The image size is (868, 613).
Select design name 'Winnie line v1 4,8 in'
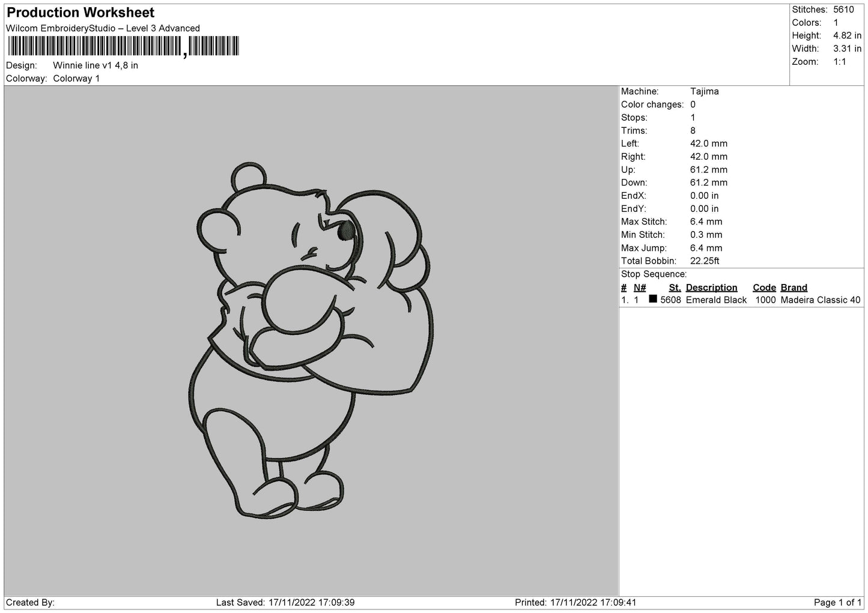pyautogui.click(x=96, y=65)
